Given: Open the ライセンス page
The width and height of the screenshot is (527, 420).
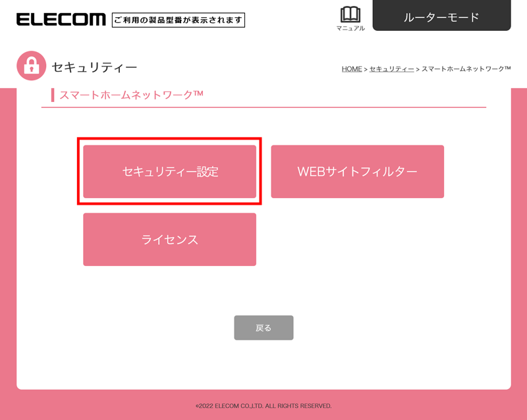Looking at the screenshot, I should pos(170,239).
